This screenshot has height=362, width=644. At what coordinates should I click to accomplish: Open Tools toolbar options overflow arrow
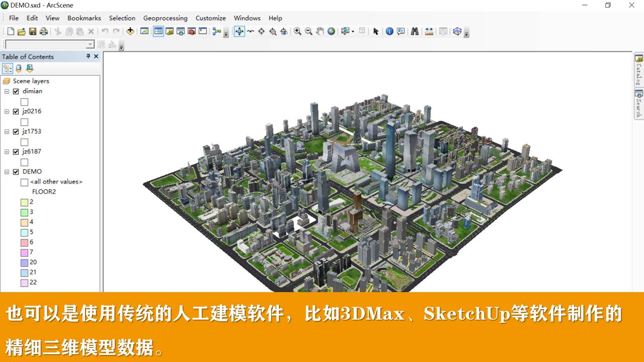467,33
